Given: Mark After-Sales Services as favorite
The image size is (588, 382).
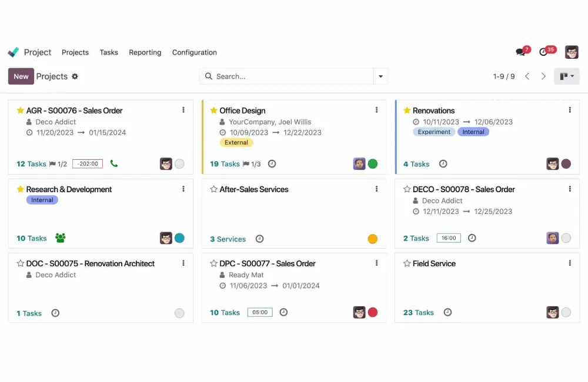Looking at the screenshot, I should click(213, 189).
